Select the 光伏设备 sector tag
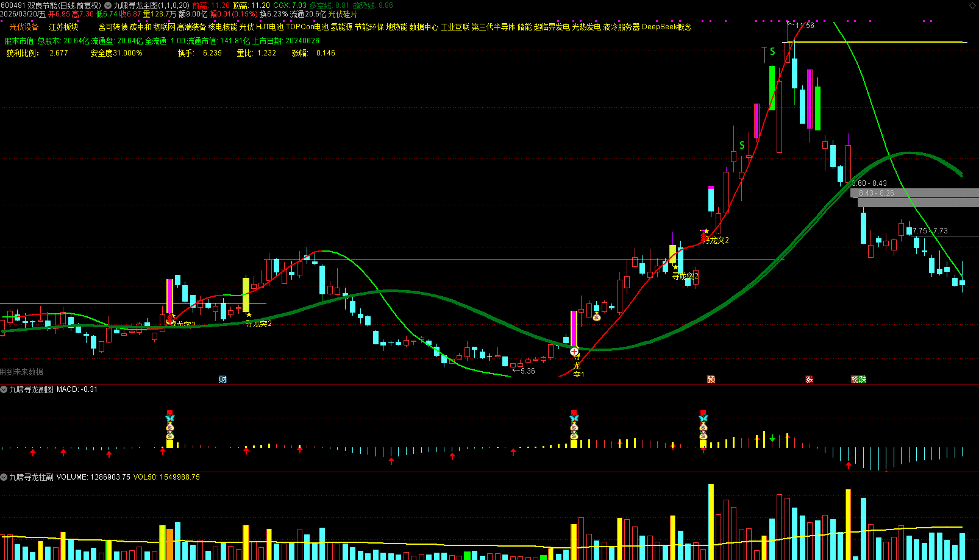979x560 pixels. (24, 27)
